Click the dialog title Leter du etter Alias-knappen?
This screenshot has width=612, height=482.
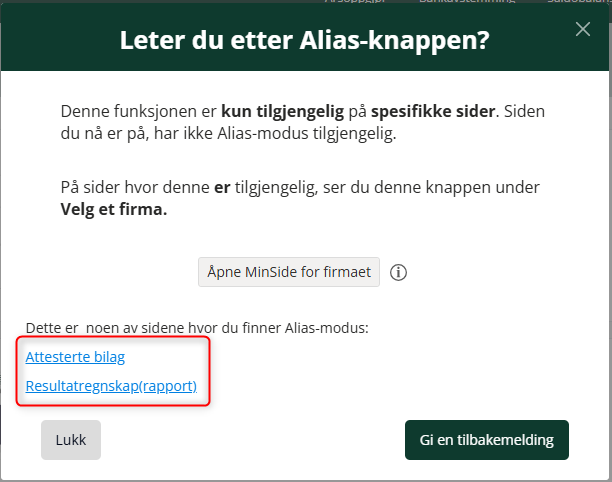click(x=304, y=40)
